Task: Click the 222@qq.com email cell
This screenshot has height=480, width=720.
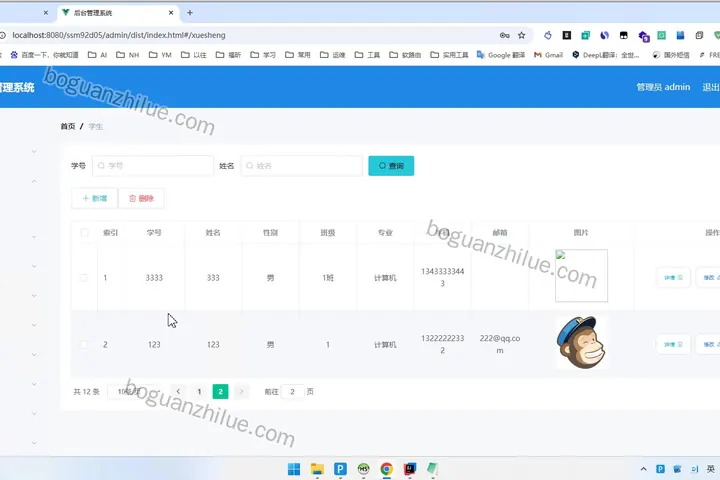Action: point(500,344)
